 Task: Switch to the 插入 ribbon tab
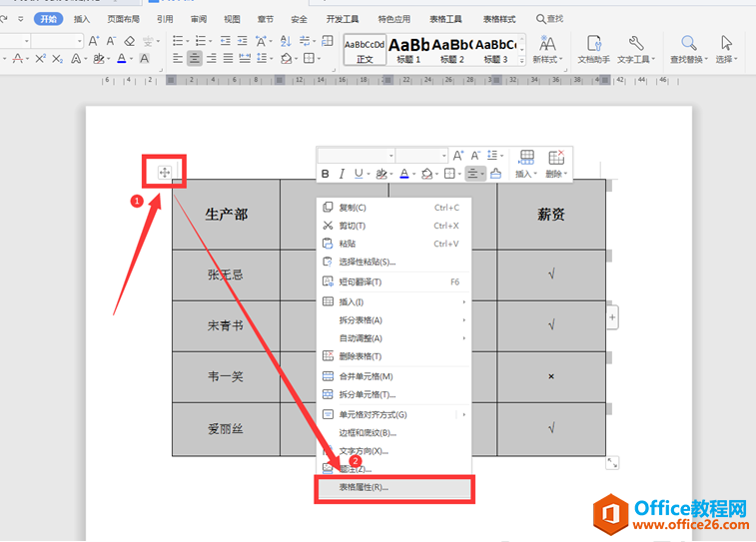(x=82, y=19)
